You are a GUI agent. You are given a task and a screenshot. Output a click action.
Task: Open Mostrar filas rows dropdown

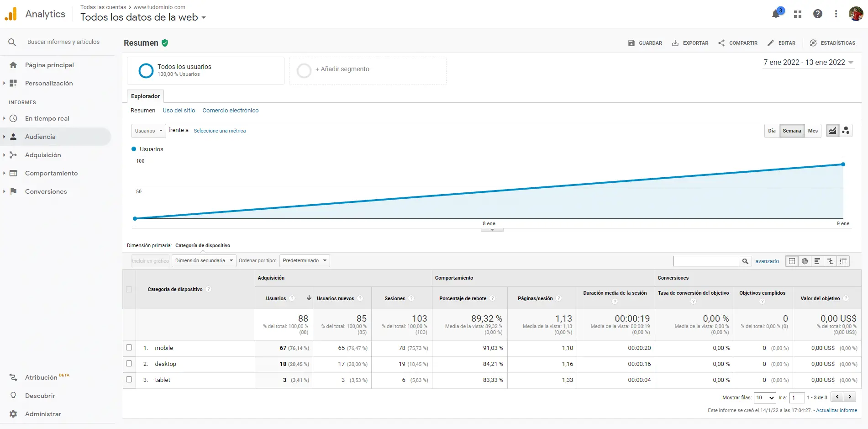coord(765,397)
